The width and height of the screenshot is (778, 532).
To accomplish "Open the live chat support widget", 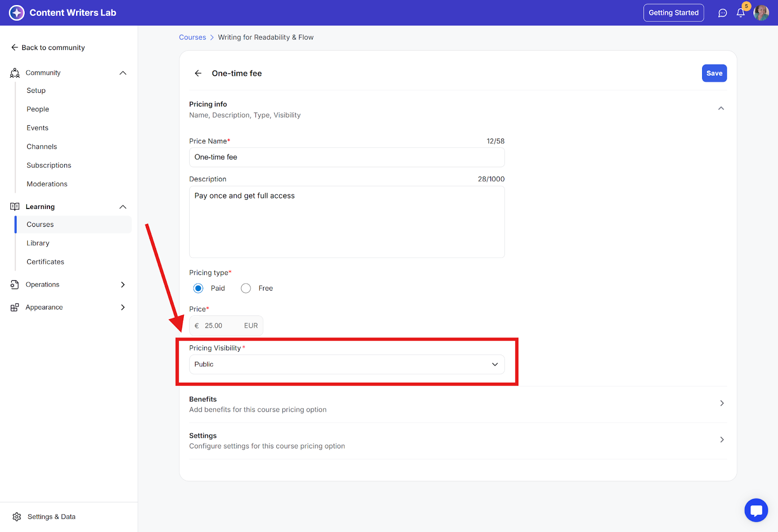I will (x=756, y=510).
